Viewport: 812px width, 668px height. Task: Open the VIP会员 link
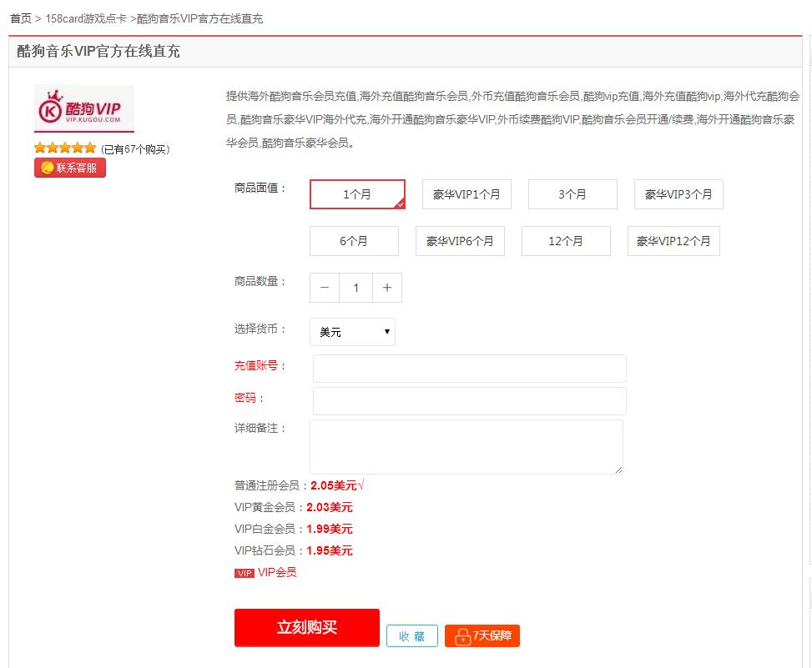[x=277, y=572]
